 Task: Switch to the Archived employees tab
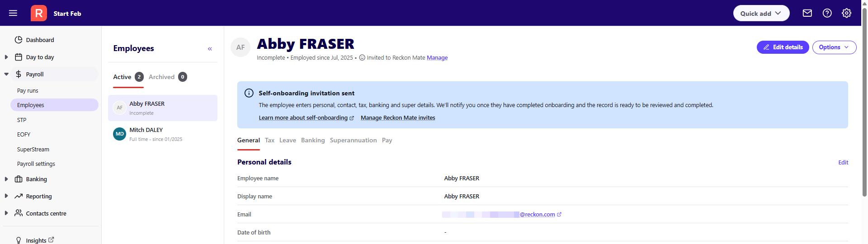pyautogui.click(x=168, y=77)
